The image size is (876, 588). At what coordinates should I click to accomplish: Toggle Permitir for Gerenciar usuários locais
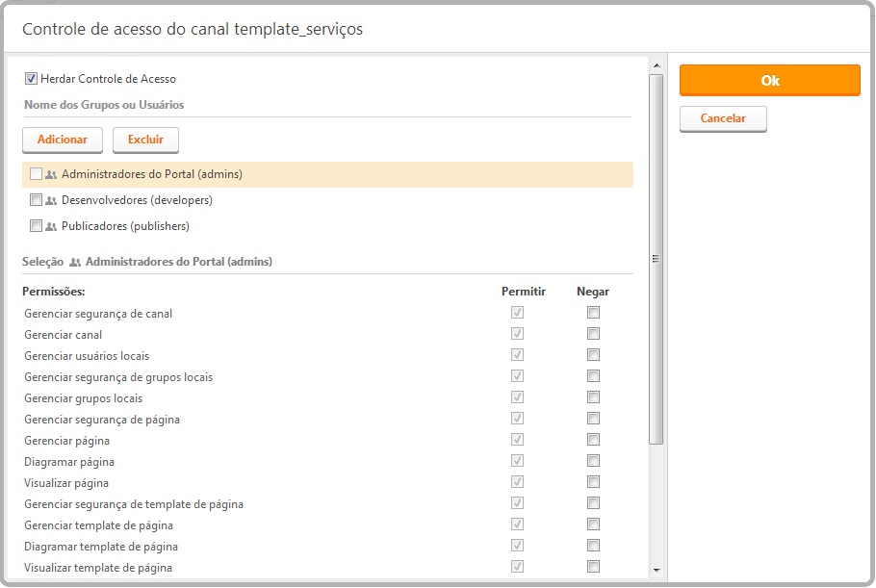(x=517, y=354)
